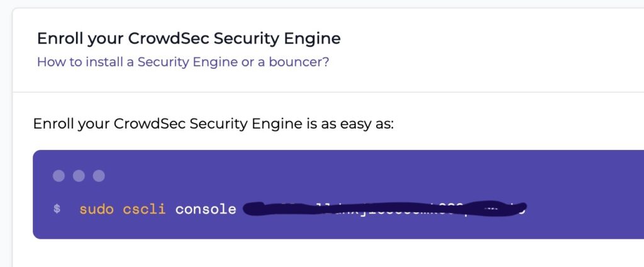This screenshot has width=644, height=267.
Task: Click the blacked-out enrollment token
Action: coord(384,208)
